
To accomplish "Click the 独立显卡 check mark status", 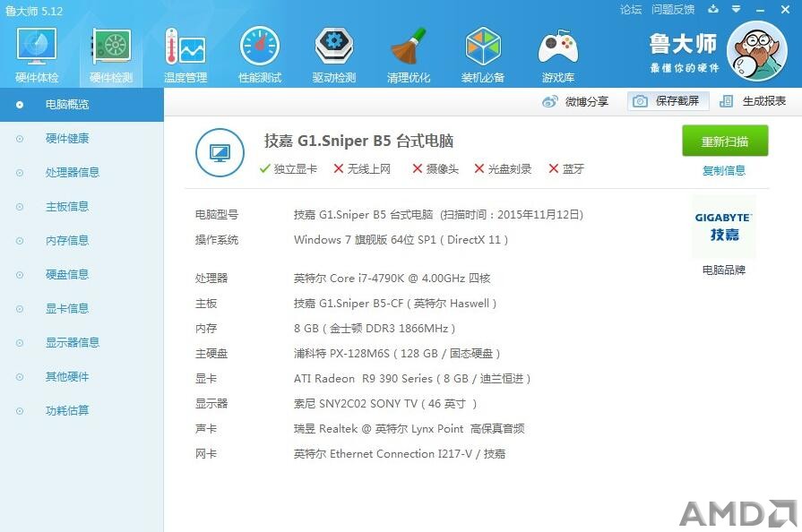I will (288, 168).
